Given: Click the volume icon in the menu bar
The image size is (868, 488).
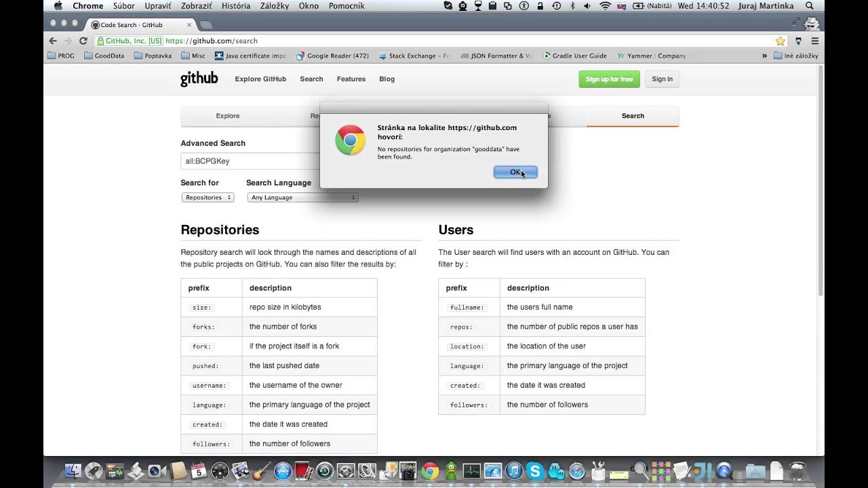Looking at the screenshot, I should pos(587,5).
